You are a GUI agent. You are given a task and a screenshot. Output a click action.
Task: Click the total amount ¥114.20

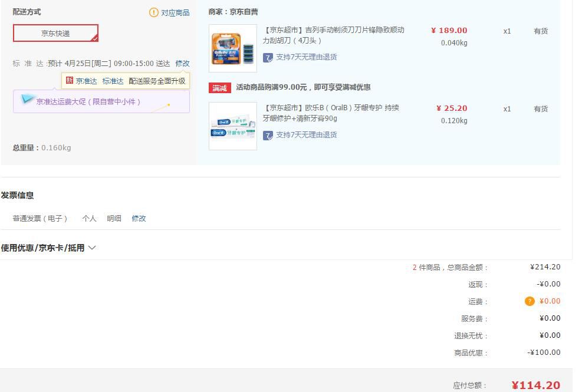535,386
